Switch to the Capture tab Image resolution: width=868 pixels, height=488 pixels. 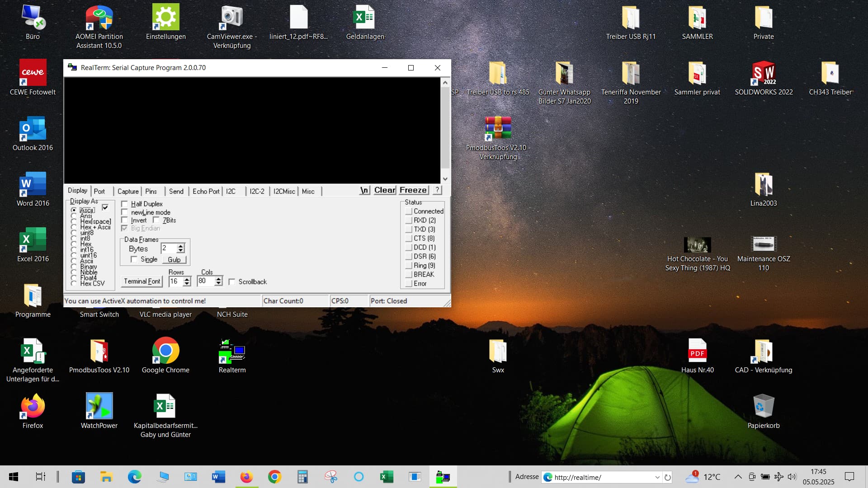128,192
